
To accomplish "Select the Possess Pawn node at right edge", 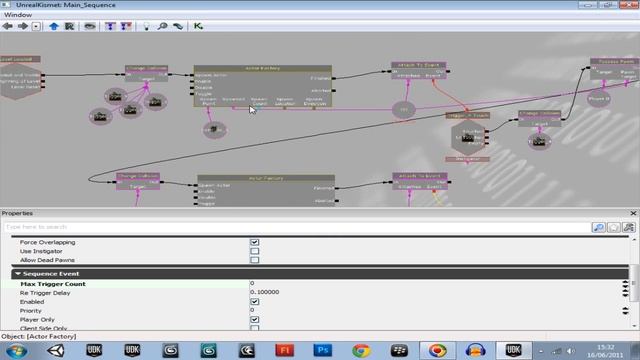I will coord(615,69).
